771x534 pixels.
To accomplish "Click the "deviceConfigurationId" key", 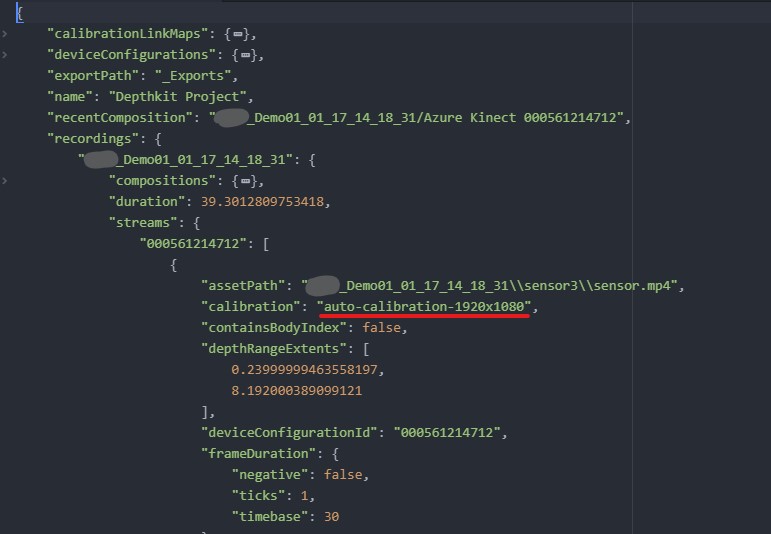I will 289,433.
